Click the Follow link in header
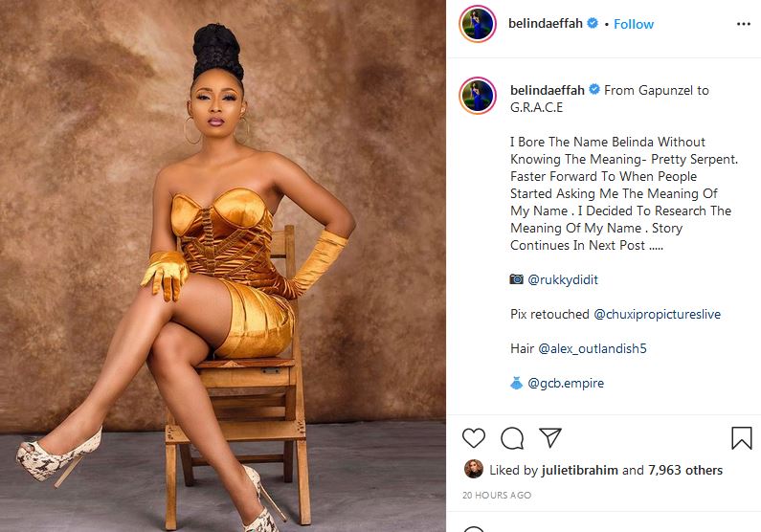 [x=634, y=24]
